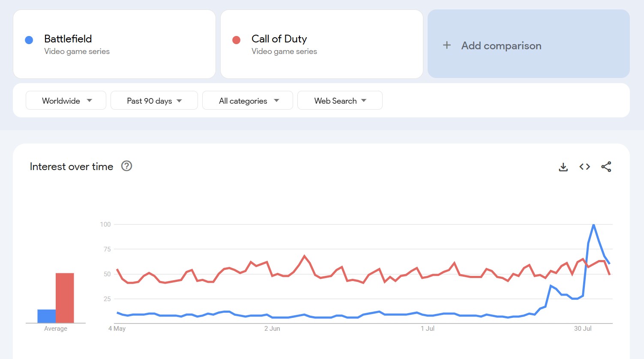
Task: Click the red Call of Duty average bar
Action: (x=65, y=298)
